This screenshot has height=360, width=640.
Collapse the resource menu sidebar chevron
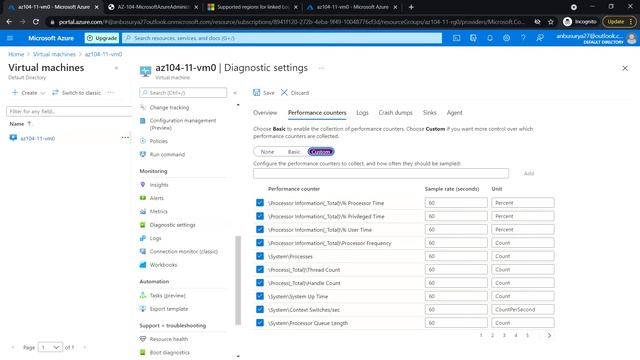[x=235, y=93]
